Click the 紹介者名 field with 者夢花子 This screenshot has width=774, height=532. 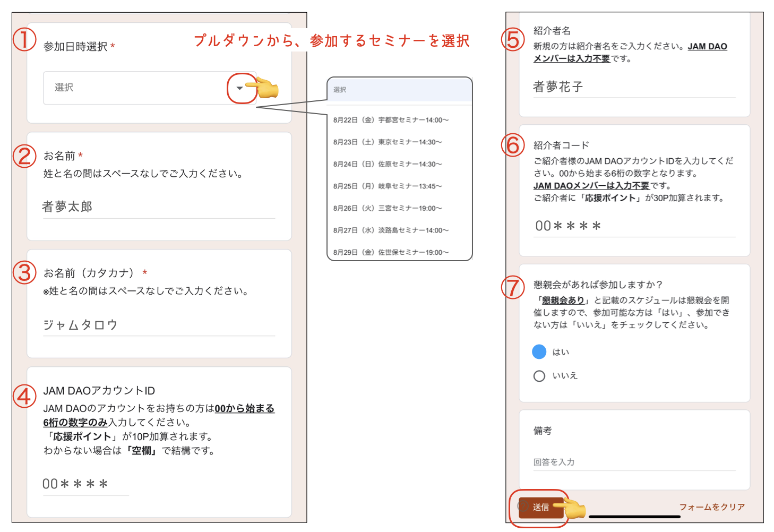coord(634,87)
